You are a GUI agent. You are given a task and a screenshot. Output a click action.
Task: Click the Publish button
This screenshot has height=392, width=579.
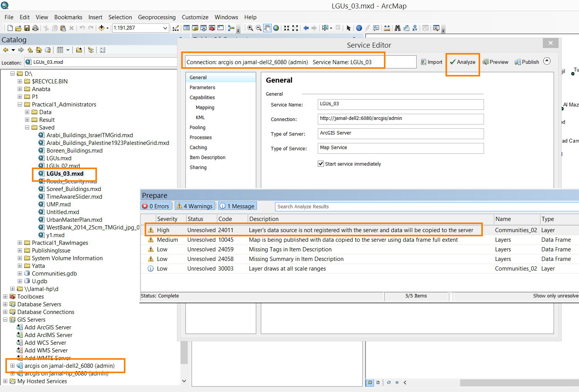pos(527,62)
